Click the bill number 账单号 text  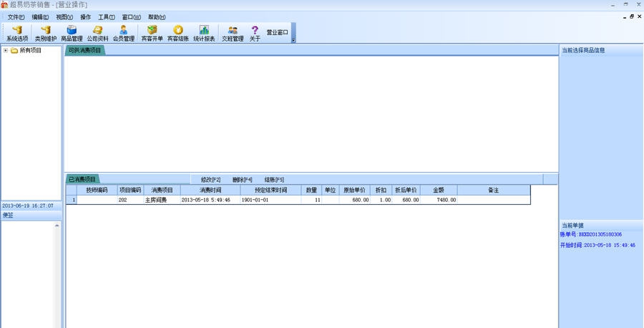point(590,234)
